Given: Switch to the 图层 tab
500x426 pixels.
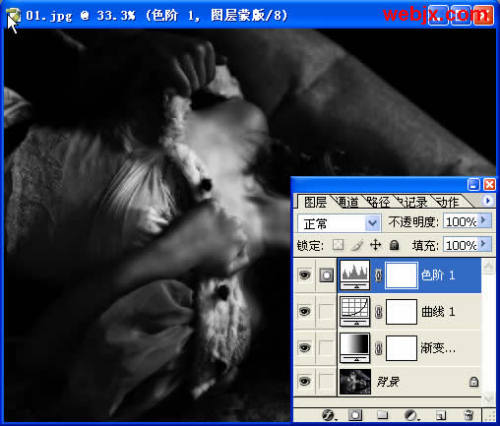Looking at the screenshot, I should (315, 202).
